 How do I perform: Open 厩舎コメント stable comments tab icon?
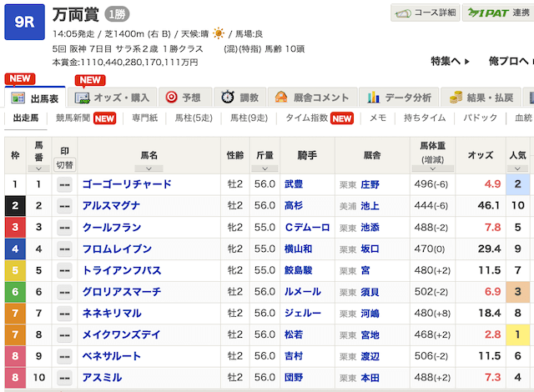click(x=281, y=98)
